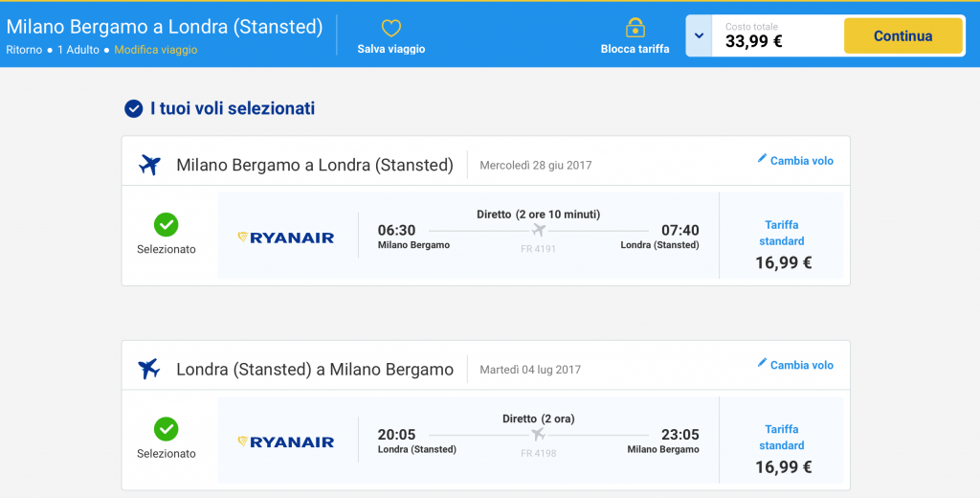The height and width of the screenshot is (498, 980).
Task: Click the Ryanair logo on return flight
Action: 286,441
